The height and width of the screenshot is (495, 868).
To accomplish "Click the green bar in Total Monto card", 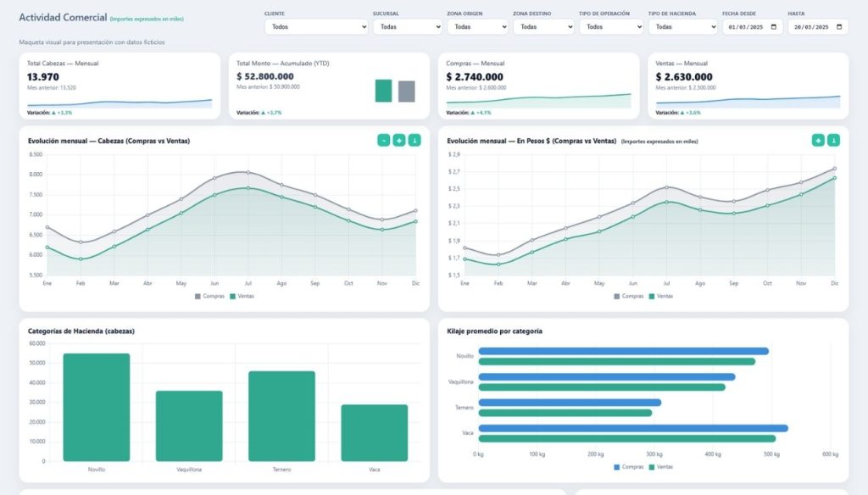I will pyautogui.click(x=383, y=91).
